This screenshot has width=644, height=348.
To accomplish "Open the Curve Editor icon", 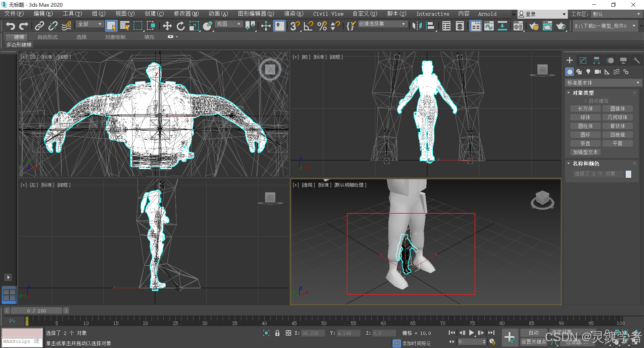I will point(489,26).
